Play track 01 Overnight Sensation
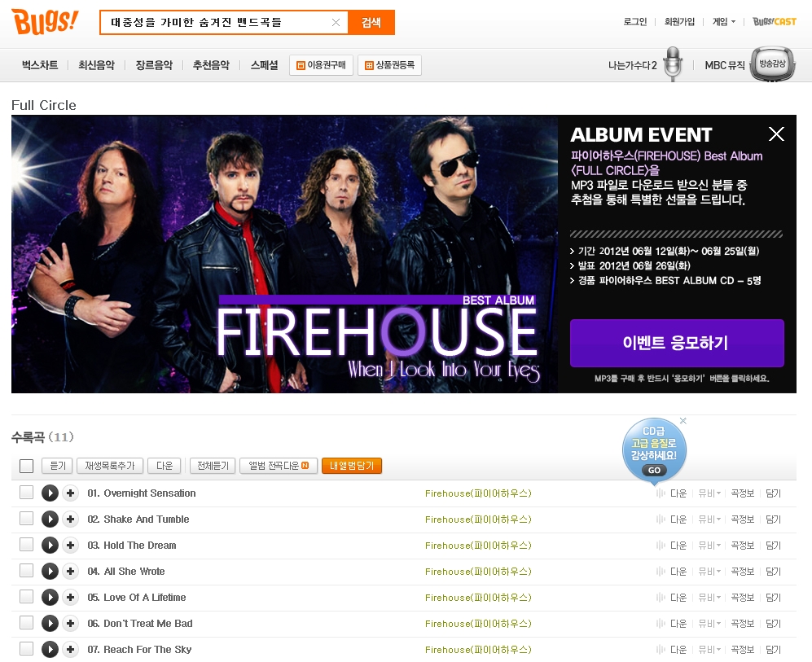 point(50,493)
